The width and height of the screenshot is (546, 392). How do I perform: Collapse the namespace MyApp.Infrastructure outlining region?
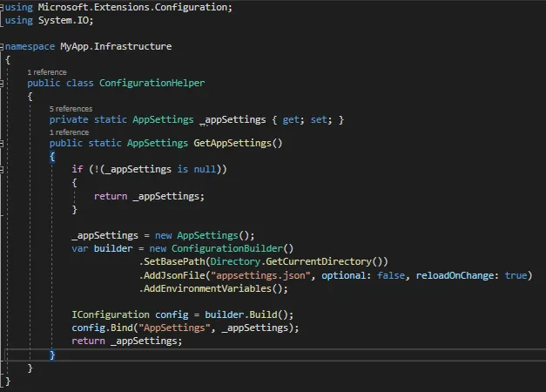(x=2, y=47)
